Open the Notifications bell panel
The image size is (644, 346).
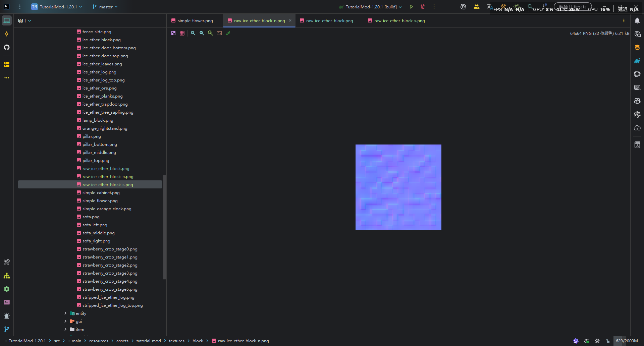pos(637,20)
